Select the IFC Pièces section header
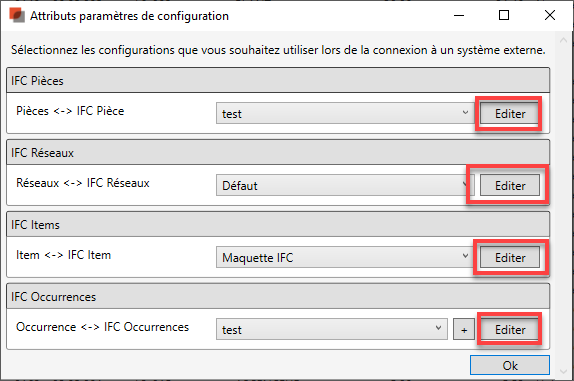Image resolution: width=574 pixels, height=381 pixels. coord(278,80)
